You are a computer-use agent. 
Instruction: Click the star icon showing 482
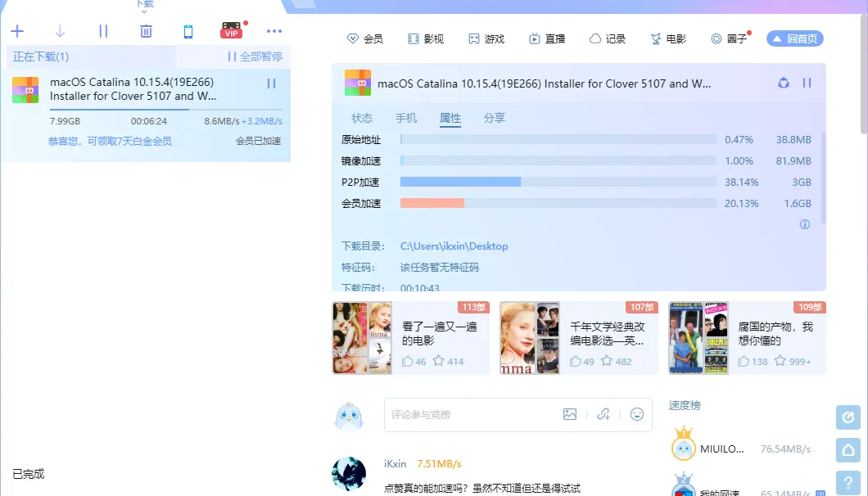pos(607,361)
